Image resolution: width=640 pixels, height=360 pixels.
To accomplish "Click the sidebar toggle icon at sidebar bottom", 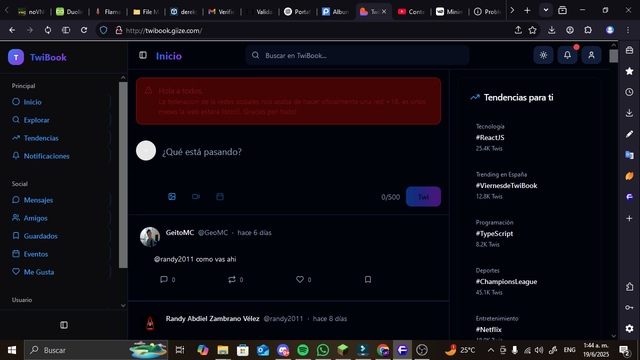I will (x=64, y=325).
